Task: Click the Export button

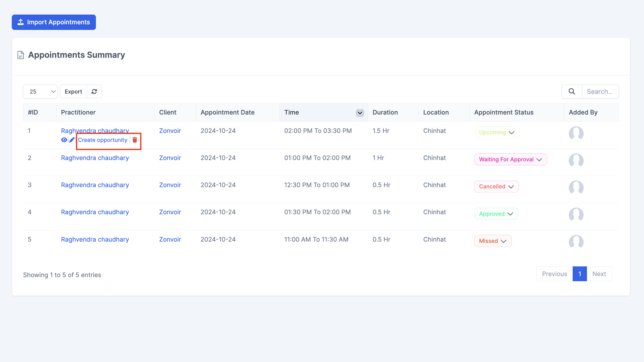Action: click(x=73, y=92)
